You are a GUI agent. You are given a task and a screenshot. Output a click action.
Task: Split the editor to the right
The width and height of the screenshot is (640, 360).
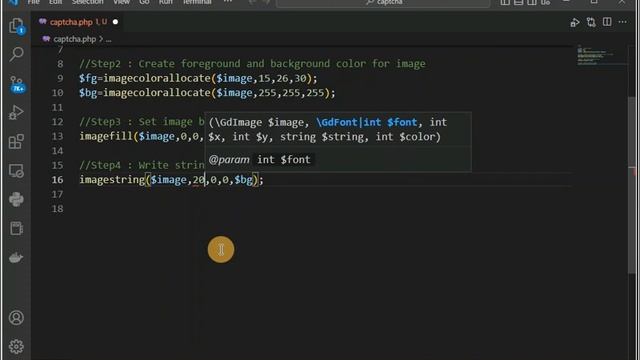[x=607, y=22]
